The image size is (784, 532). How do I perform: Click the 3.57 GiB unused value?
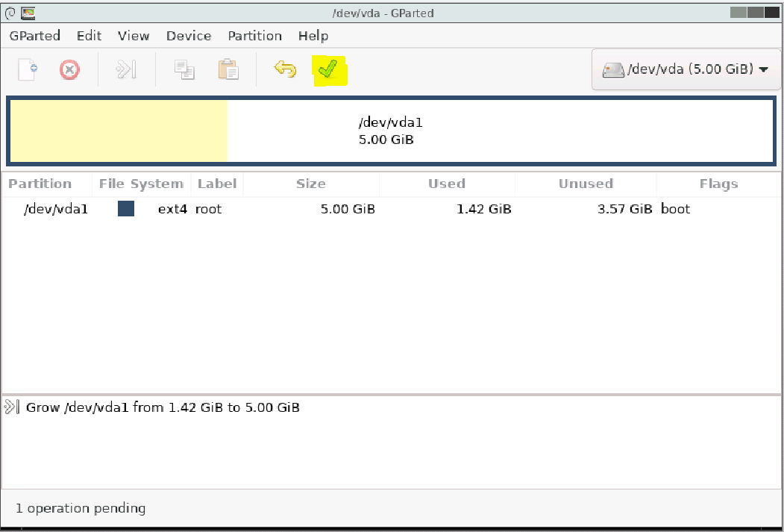pyautogui.click(x=625, y=209)
